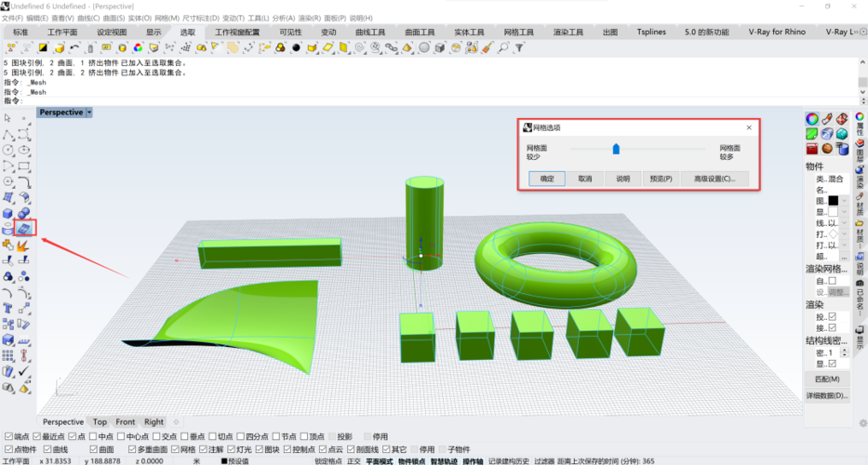Image resolution: width=868 pixels, height=465 pixels.
Task: Uncheck the 最近点 osnap checkbox
Action: point(37,436)
